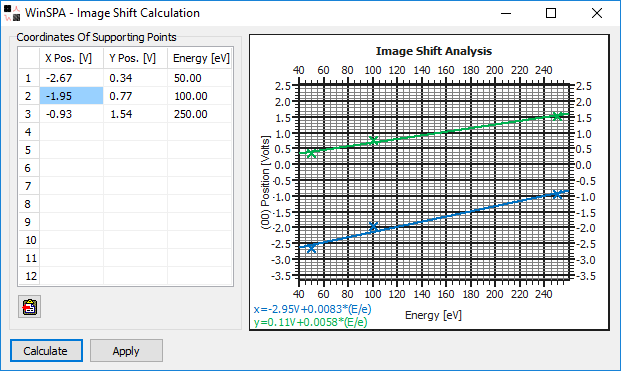Click the Energy [eV] column header
621x371 pixels.
[200, 58]
